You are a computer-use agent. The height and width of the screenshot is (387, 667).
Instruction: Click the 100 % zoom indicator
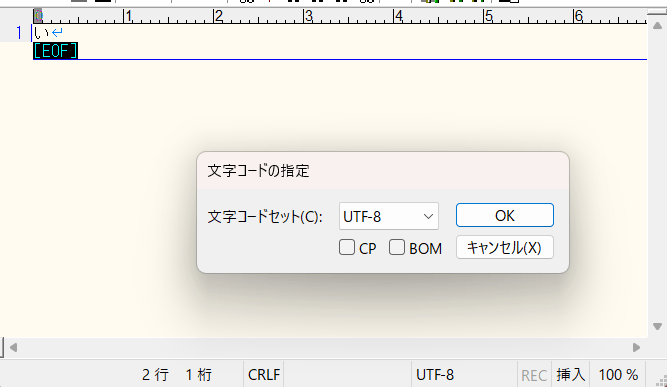(618, 375)
